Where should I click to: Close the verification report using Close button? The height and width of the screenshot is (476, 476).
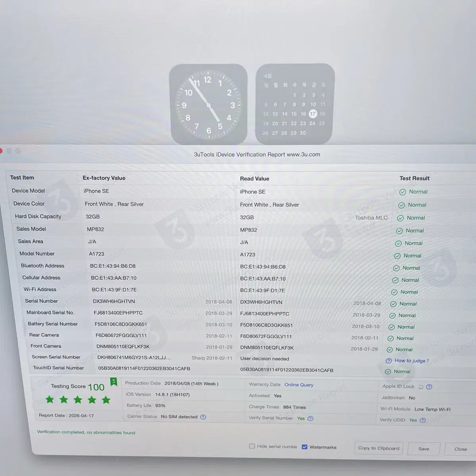(461, 449)
